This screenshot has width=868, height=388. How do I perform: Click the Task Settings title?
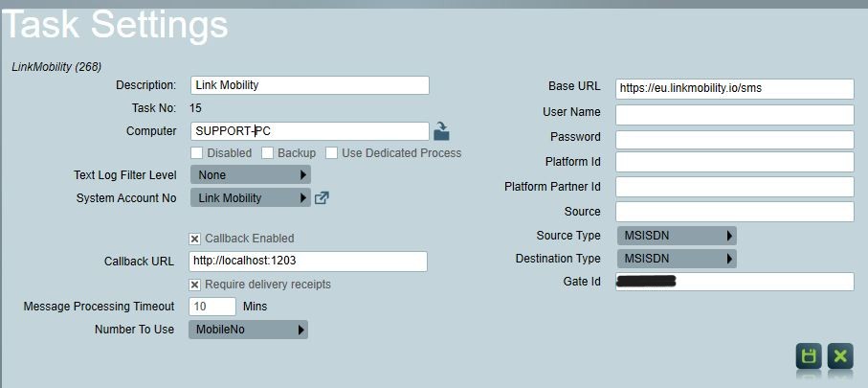pyautogui.click(x=116, y=24)
